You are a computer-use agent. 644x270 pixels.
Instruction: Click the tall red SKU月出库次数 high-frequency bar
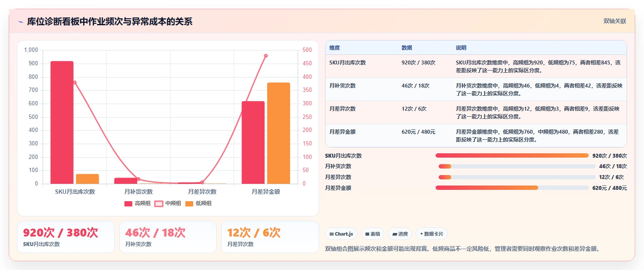tap(62, 122)
